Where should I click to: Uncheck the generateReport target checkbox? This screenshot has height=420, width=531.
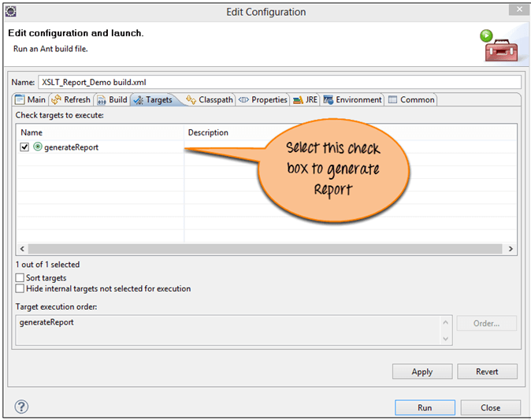pyautogui.click(x=25, y=147)
